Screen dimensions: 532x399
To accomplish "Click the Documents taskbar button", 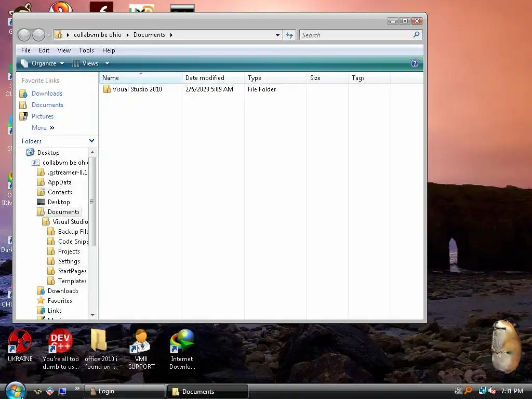I will click(208, 391).
